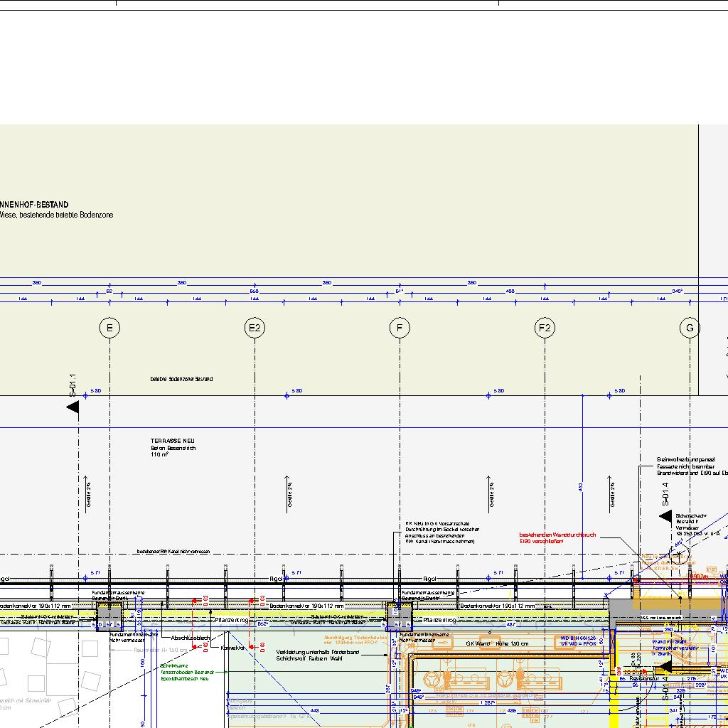
Task: Select the E2 grid axis marker
Action: pyautogui.click(x=255, y=328)
